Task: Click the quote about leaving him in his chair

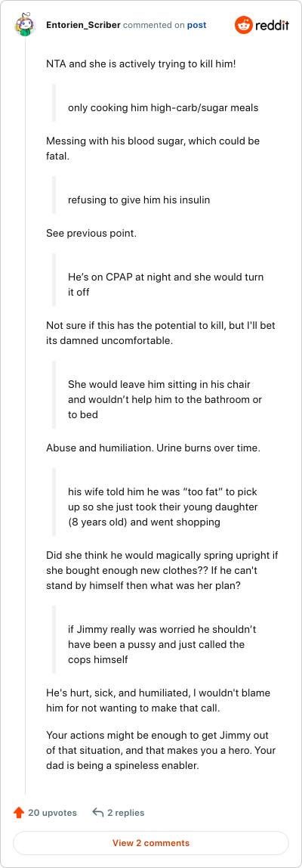Action: coord(165,398)
